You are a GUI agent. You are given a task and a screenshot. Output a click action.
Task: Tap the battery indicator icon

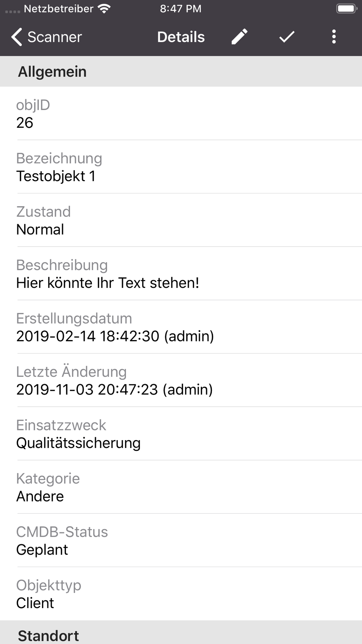pos(346,9)
